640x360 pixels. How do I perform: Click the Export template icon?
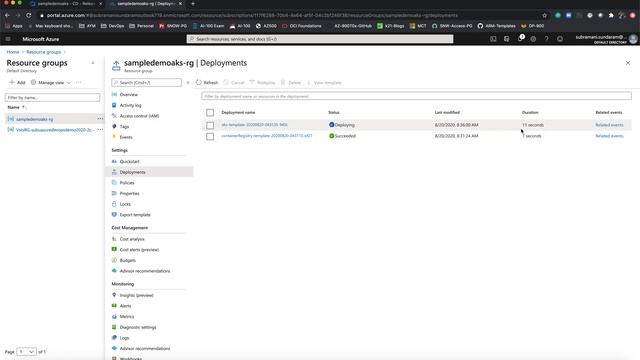[114, 214]
